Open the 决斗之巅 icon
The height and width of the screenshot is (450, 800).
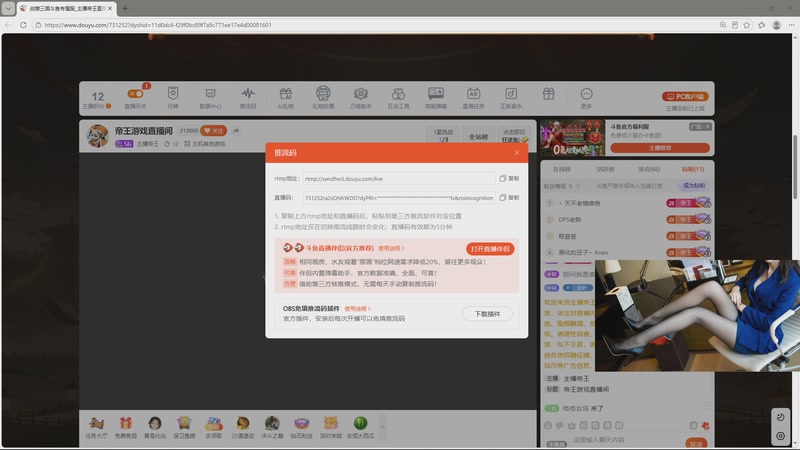point(272,427)
